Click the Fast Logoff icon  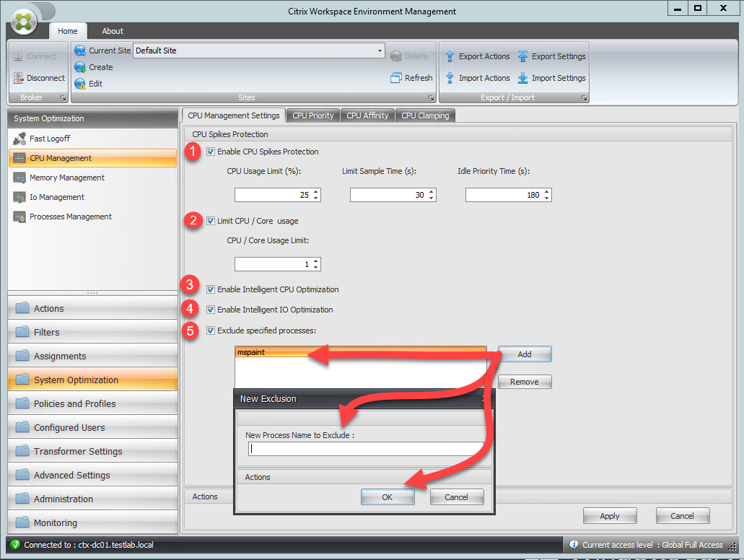(19, 139)
